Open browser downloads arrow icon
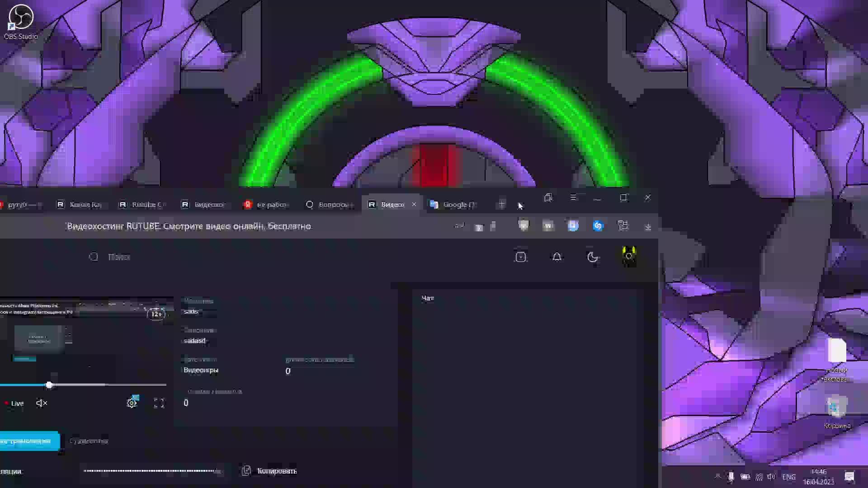The height and width of the screenshot is (488, 868). pyautogui.click(x=648, y=226)
